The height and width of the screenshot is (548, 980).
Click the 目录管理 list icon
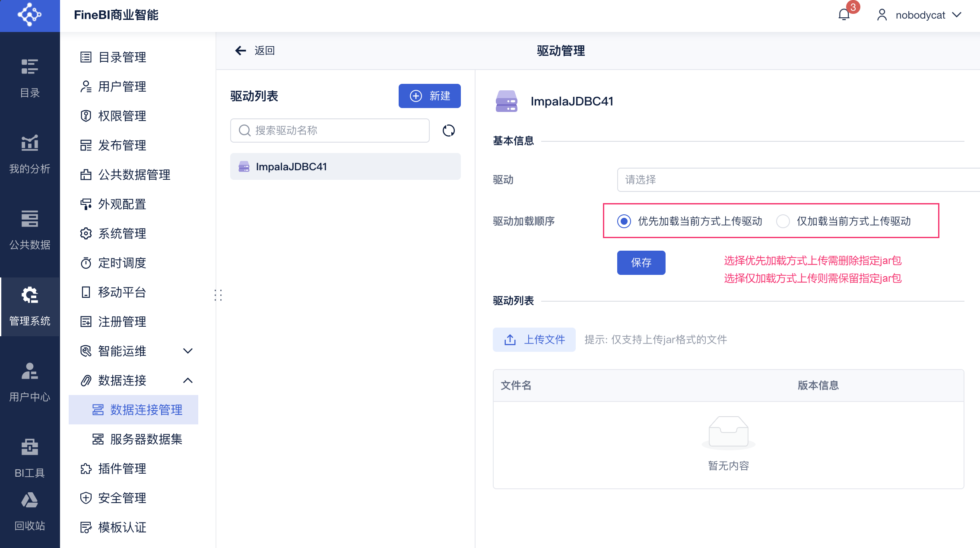tap(86, 57)
